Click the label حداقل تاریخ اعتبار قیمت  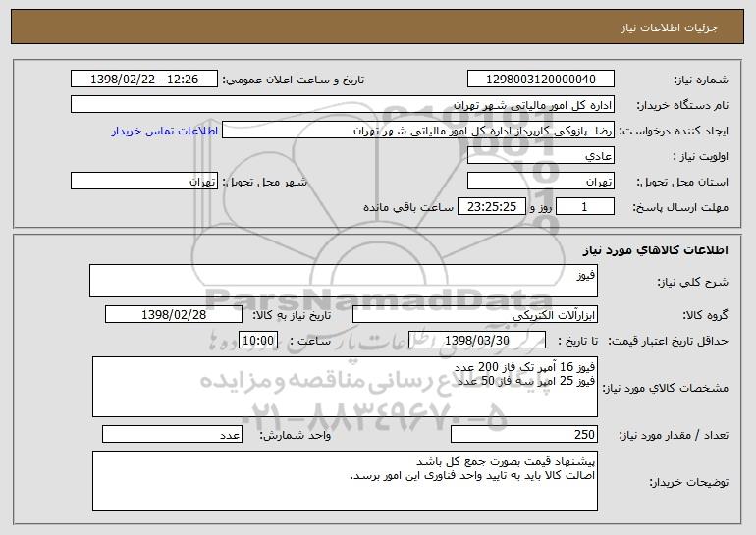[x=669, y=341]
